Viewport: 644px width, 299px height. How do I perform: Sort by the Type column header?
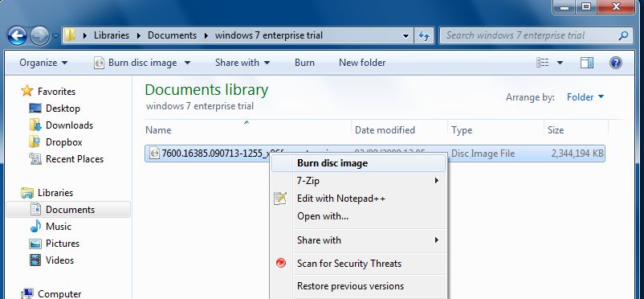click(x=495, y=130)
